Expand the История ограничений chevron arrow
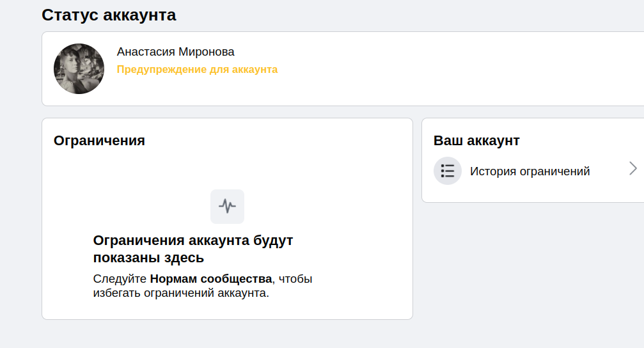 tap(633, 168)
